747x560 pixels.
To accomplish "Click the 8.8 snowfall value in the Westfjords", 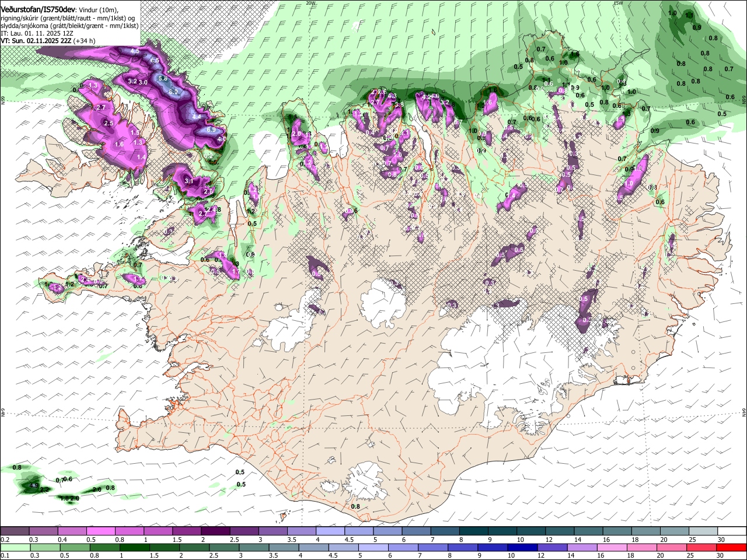I will (163, 78).
